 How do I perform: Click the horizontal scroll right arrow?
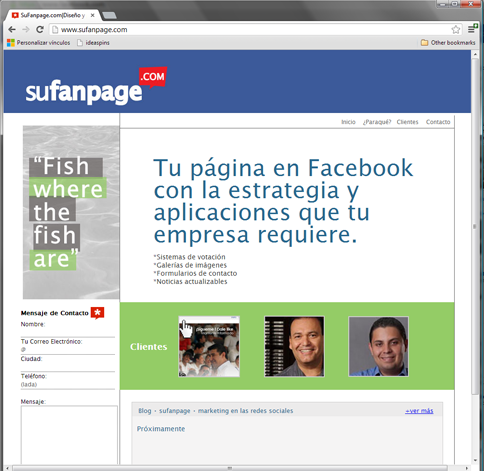[467, 468]
